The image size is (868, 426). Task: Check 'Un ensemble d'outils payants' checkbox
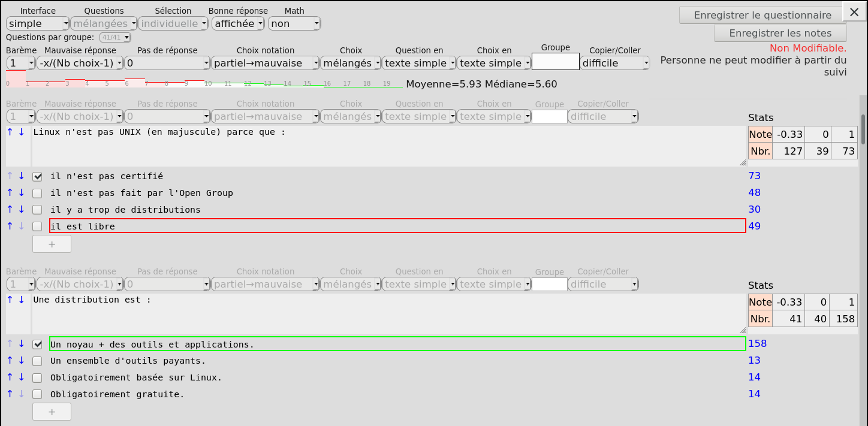tap(37, 361)
